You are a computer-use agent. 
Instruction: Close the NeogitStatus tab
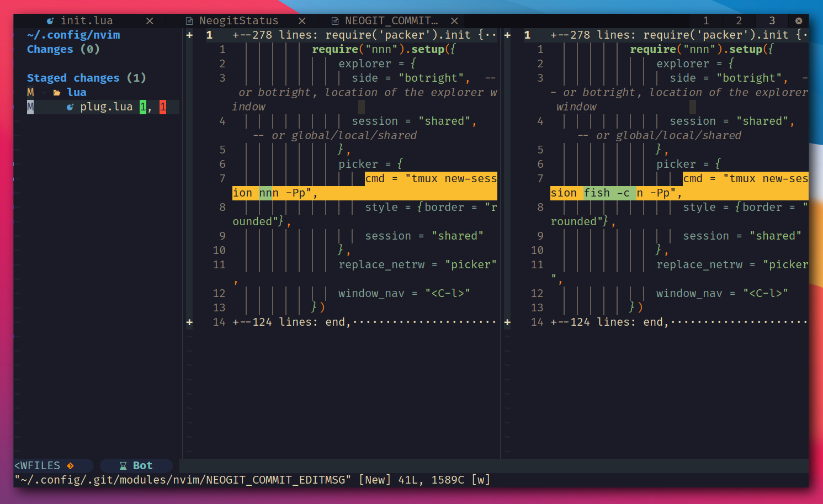pos(302,21)
